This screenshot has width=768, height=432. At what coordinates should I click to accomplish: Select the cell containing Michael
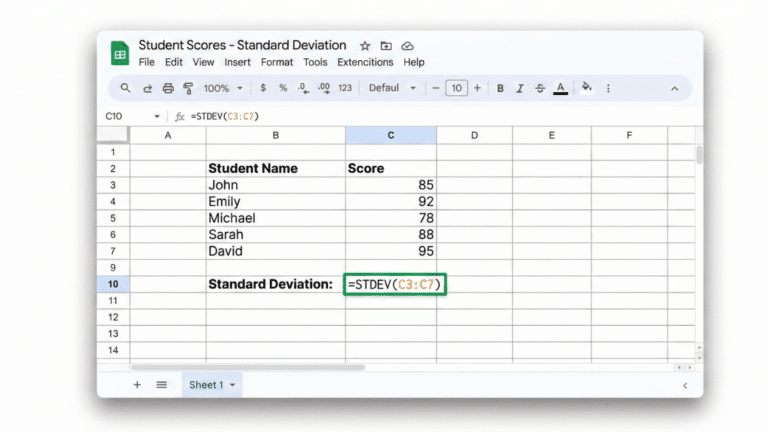276,218
